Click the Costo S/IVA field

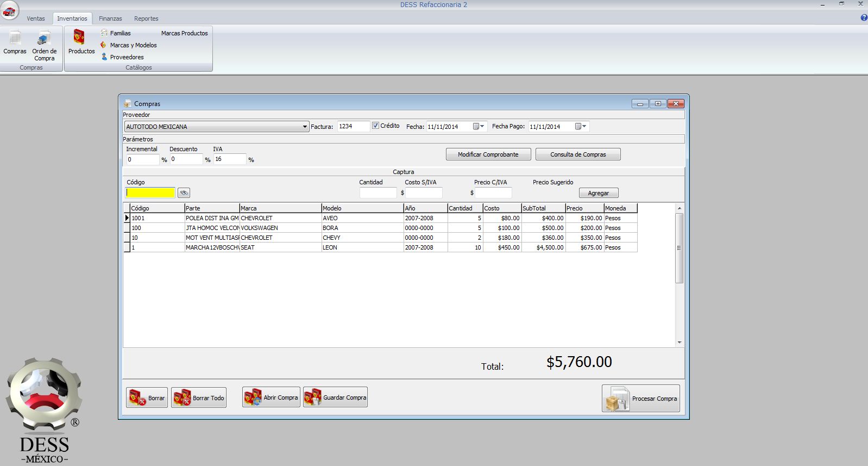pos(424,192)
